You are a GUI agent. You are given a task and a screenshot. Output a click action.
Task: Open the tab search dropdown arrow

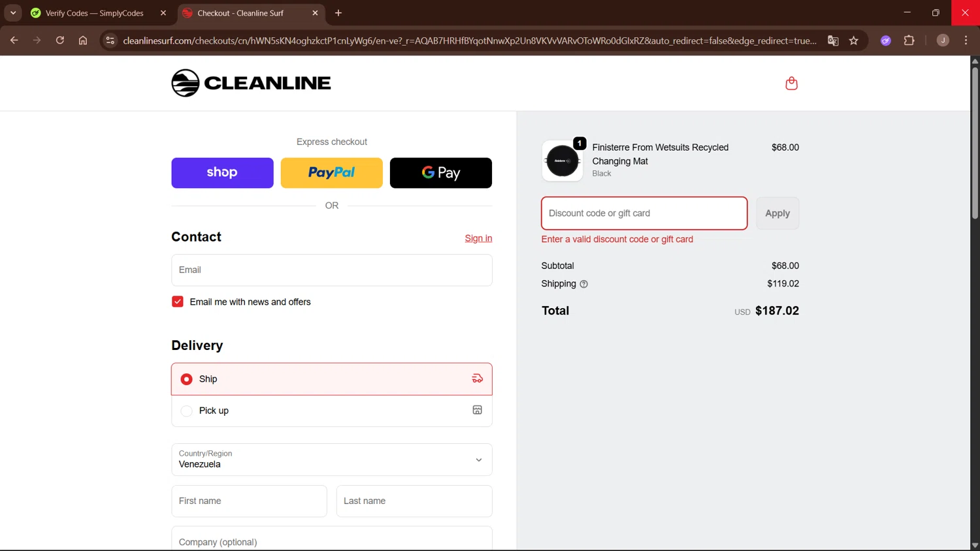[13, 13]
